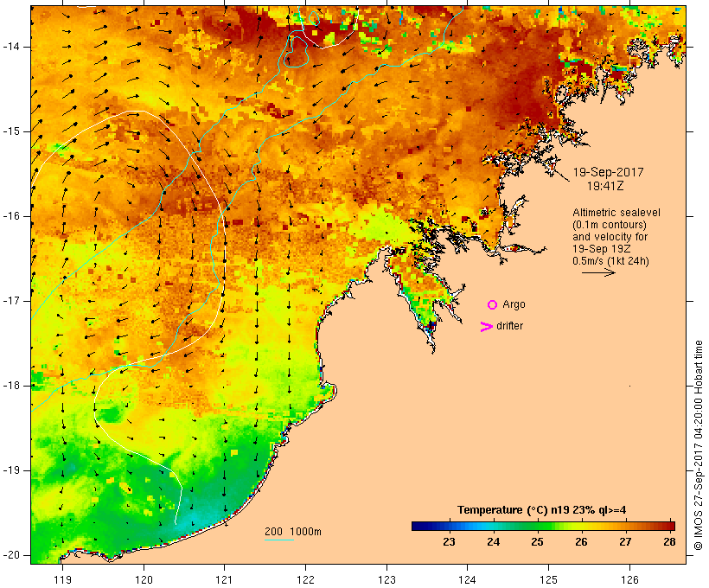Click the '(0.1m contours)' caption line
The image size is (709, 588).
click(x=610, y=225)
